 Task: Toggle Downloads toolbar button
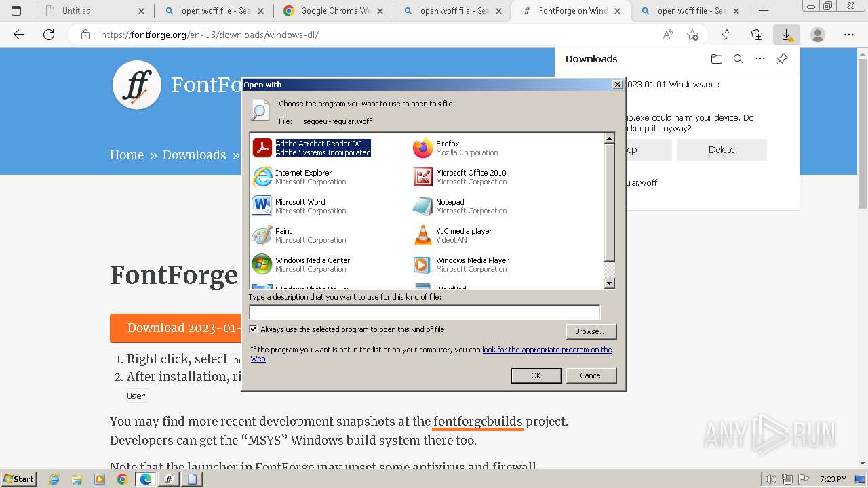coord(787,35)
